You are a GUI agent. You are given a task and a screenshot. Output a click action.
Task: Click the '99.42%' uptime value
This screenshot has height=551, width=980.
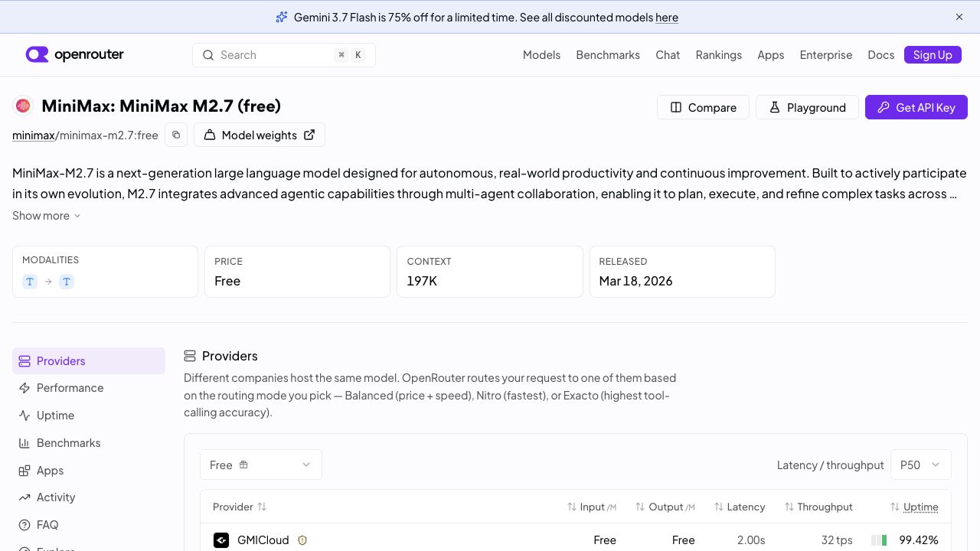tap(919, 540)
